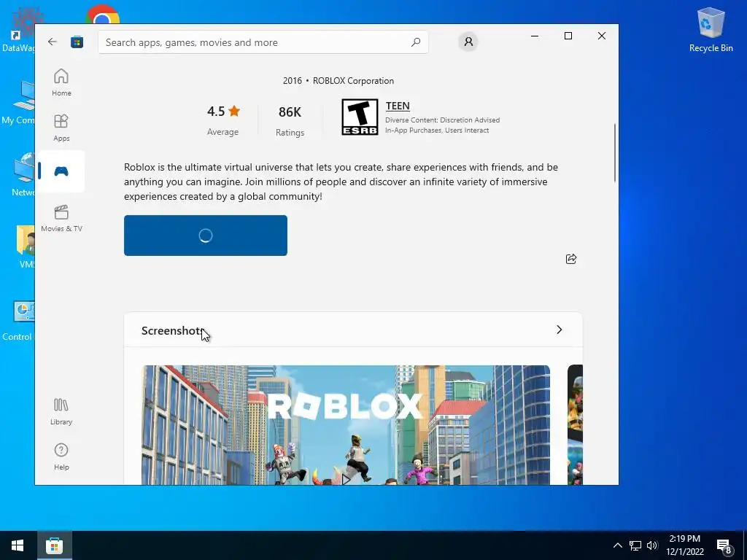This screenshot has width=747, height=560.
Task: Open network status tray icon
Action: tap(635, 545)
